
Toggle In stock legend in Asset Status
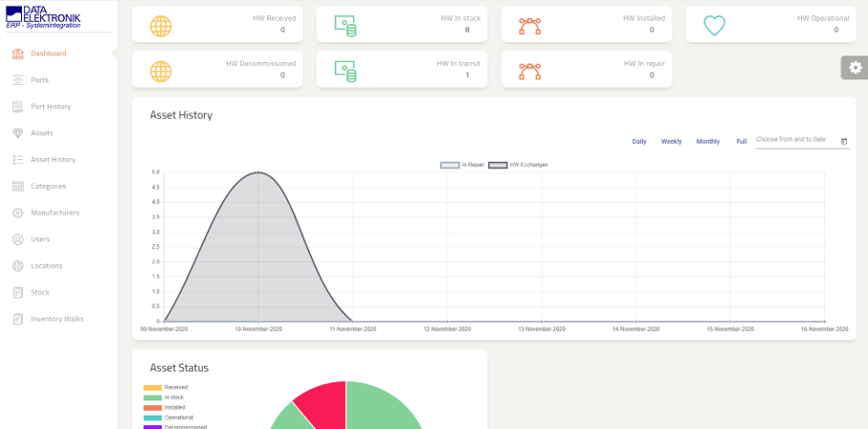point(164,398)
